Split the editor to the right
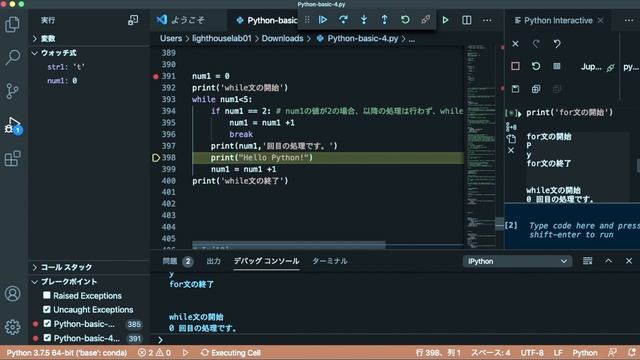This screenshot has height=360, width=640. (x=467, y=20)
